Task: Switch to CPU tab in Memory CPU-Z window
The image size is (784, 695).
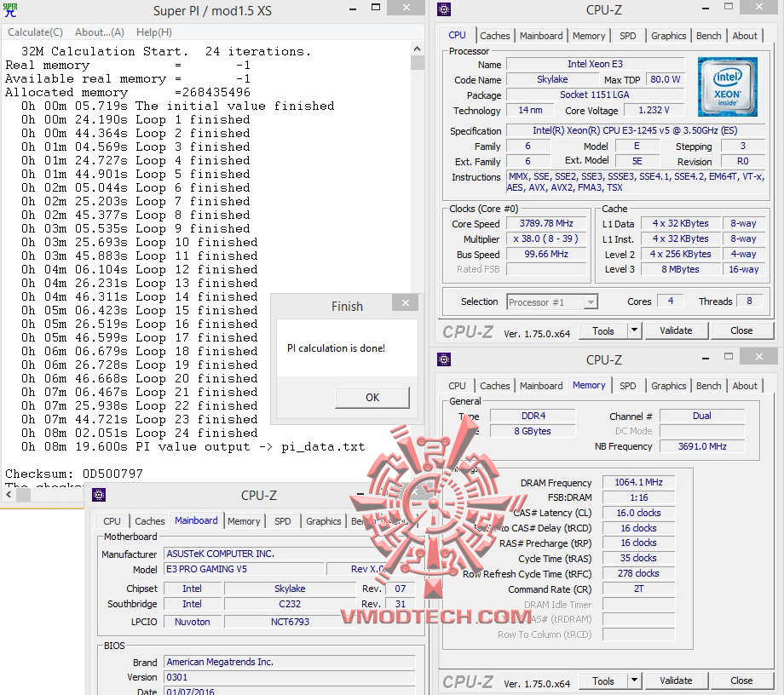Action: [x=457, y=386]
